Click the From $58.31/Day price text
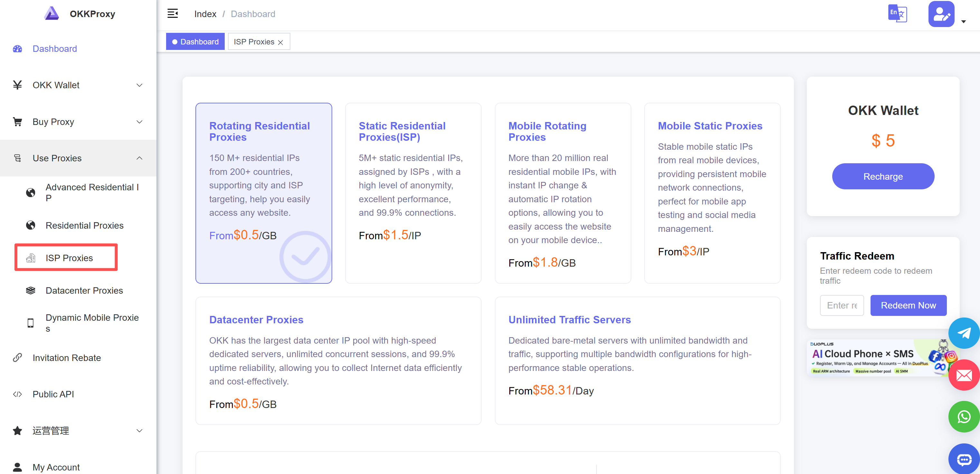Image resolution: width=980 pixels, height=474 pixels. click(x=551, y=390)
